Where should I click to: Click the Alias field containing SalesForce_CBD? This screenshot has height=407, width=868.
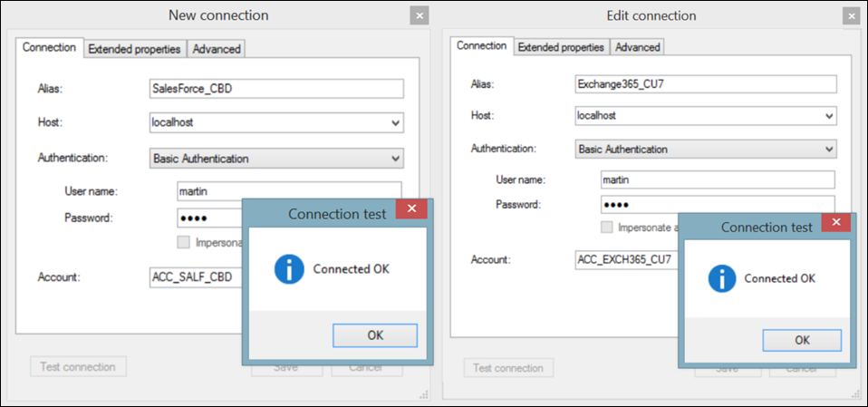click(276, 89)
